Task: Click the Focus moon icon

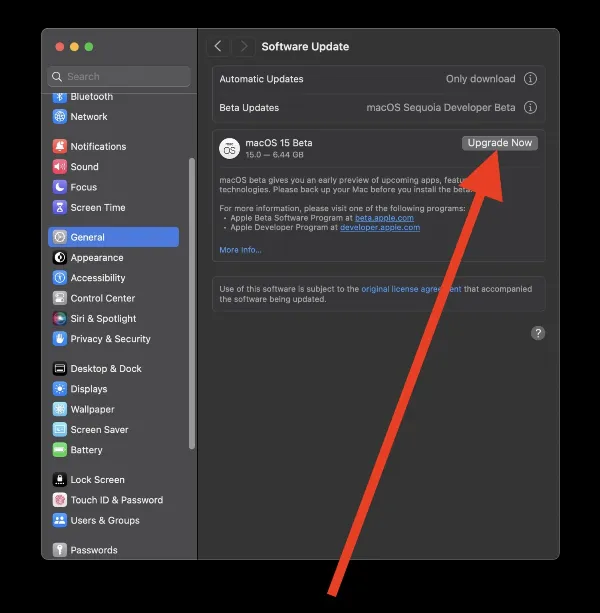Action: pos(60,187)
